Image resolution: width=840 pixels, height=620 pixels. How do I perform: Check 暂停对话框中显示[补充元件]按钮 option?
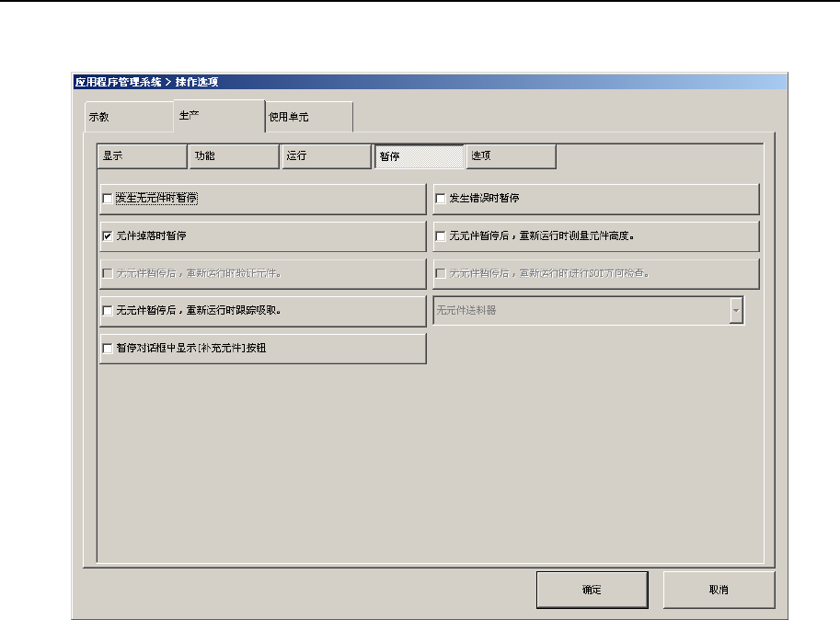coord(107,349)
